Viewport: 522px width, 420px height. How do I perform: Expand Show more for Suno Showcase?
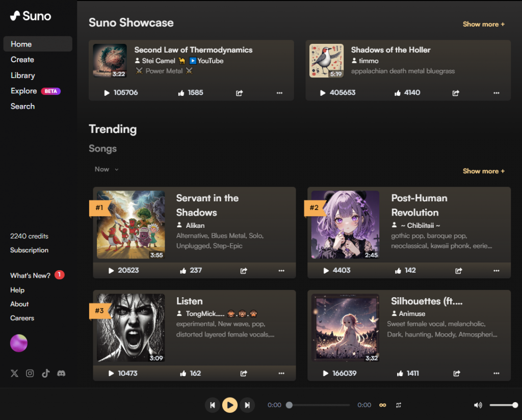click(483, 24)
